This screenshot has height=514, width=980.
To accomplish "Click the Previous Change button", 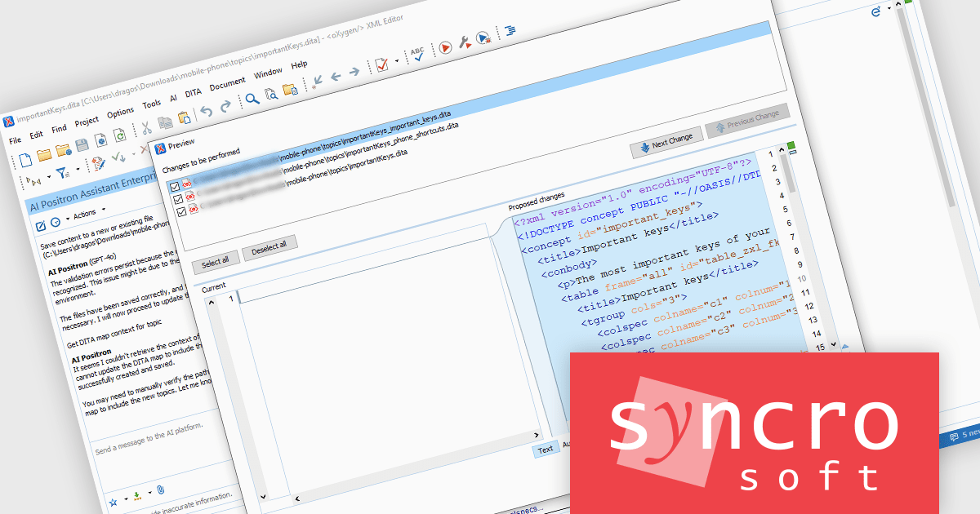I will (x=748, y=121).
